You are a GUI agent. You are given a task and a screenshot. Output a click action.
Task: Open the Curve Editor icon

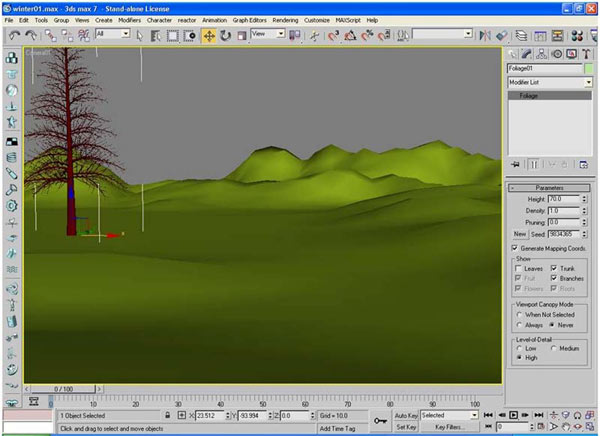tap(540, 36)
